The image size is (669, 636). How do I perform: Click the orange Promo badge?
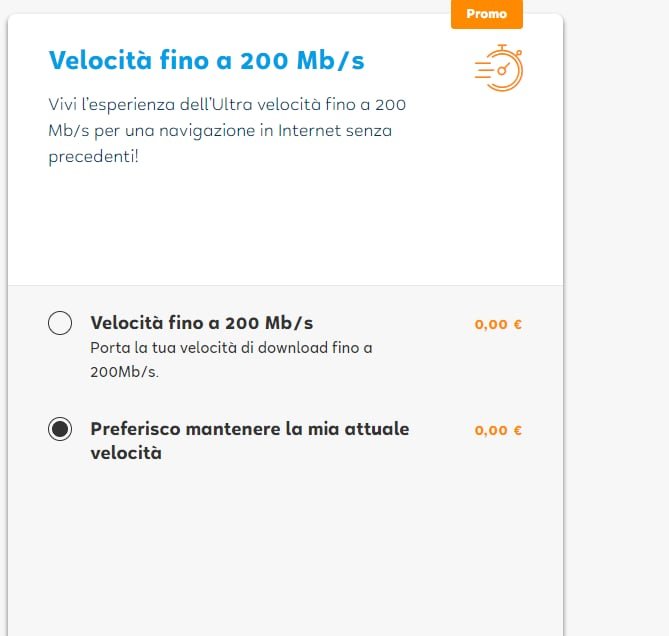486,14
